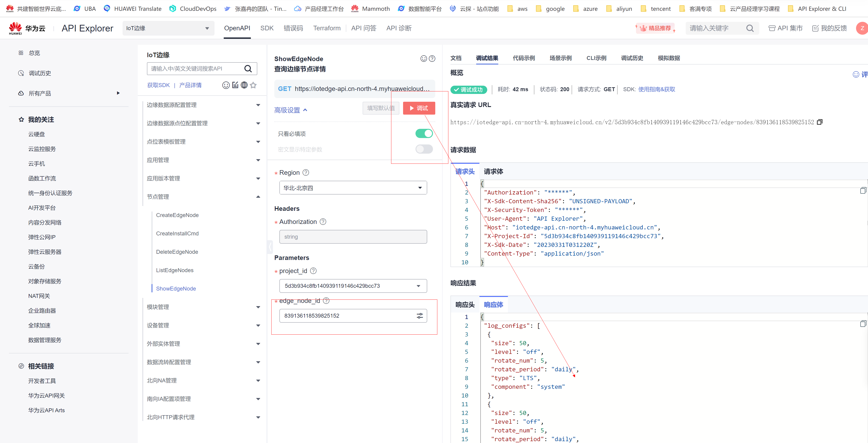Open the 华北-北京四 Region dropdown
The height and width of the screenshot is (443, 868).
click(x=353, y=188)
